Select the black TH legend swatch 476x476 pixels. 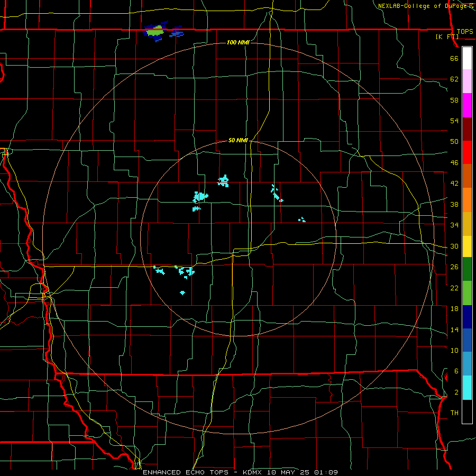coord(467,411)
